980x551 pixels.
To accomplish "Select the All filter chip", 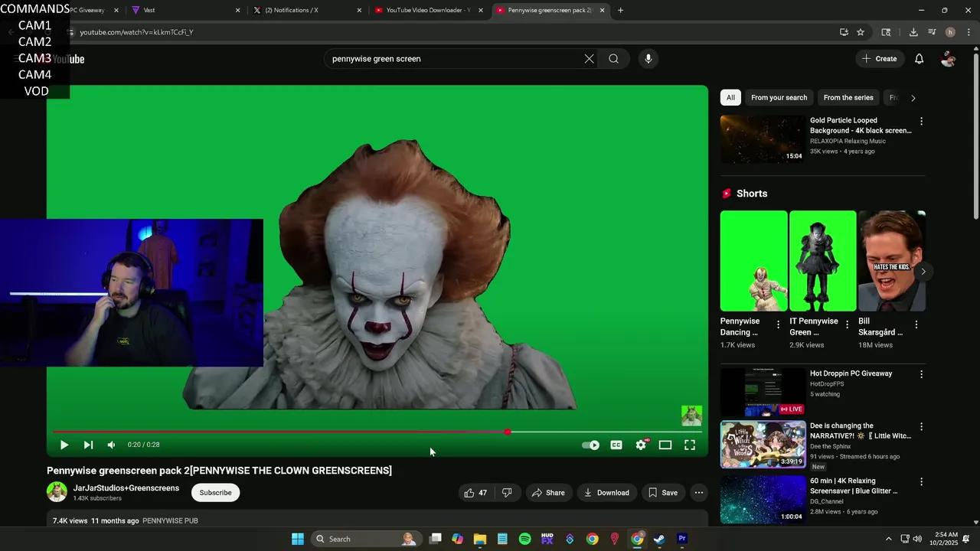I will tap(730, 98).
